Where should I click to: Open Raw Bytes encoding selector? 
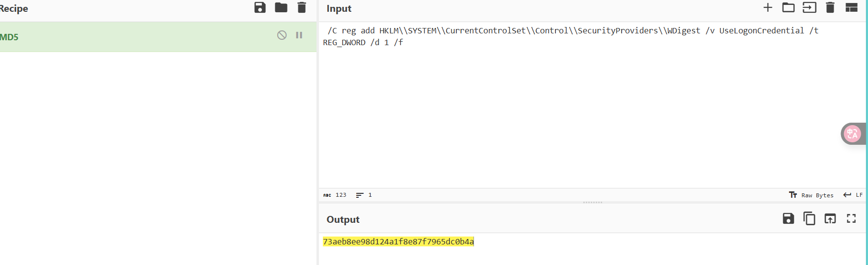click(811, 195)
